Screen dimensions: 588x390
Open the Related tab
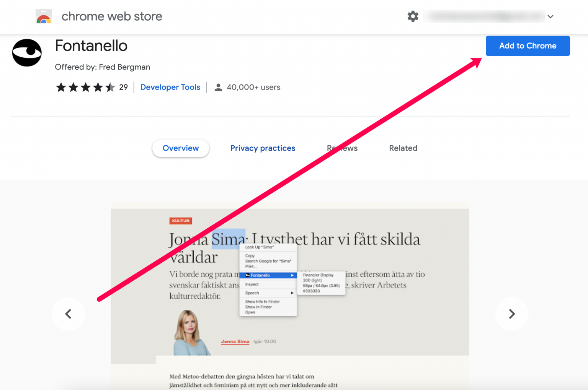tap(403, 148)
